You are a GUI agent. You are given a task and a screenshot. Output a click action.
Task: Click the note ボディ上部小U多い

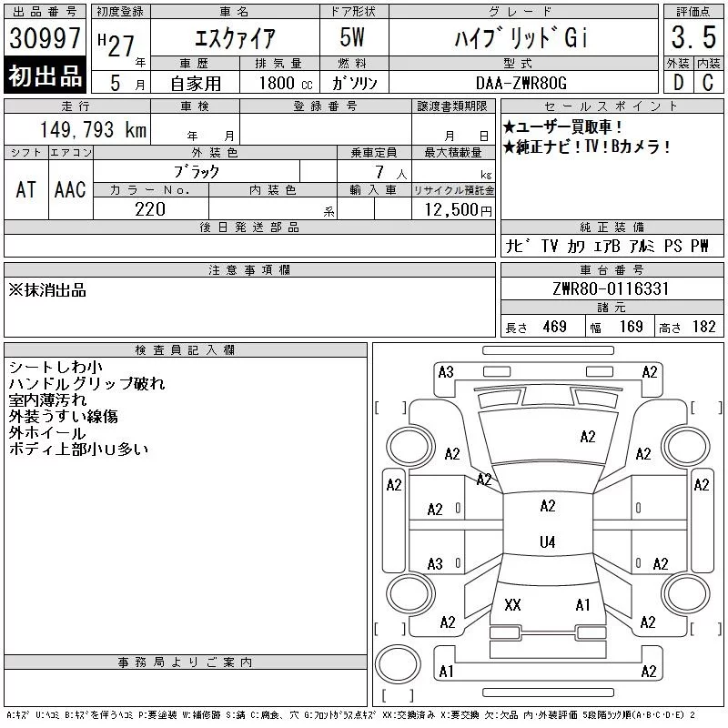pos(78,449)
